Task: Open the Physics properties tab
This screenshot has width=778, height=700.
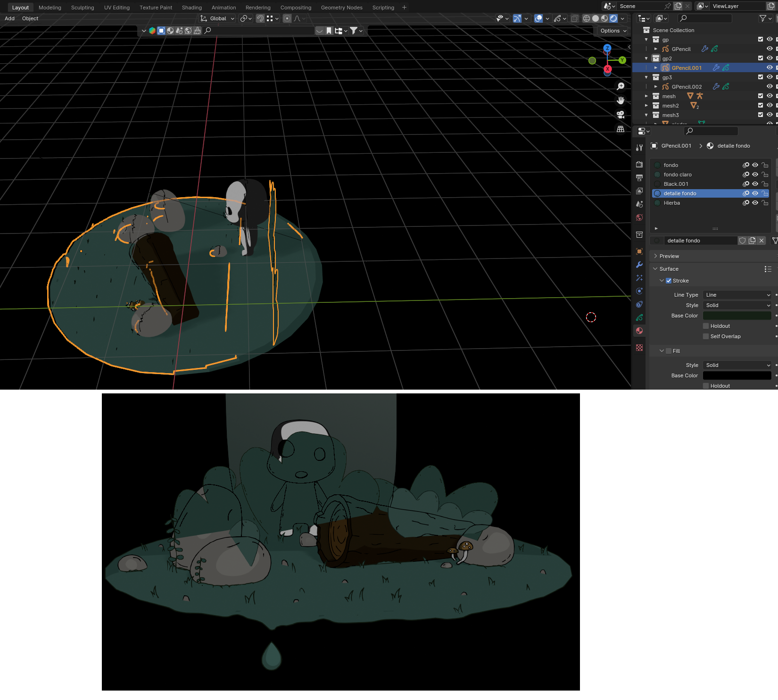Action: 639,291
